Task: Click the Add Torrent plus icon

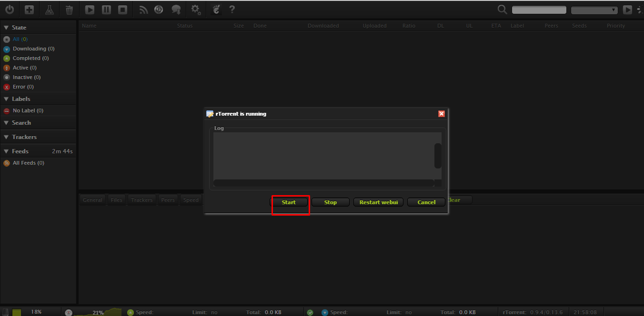Action: [x=29, y=10]
